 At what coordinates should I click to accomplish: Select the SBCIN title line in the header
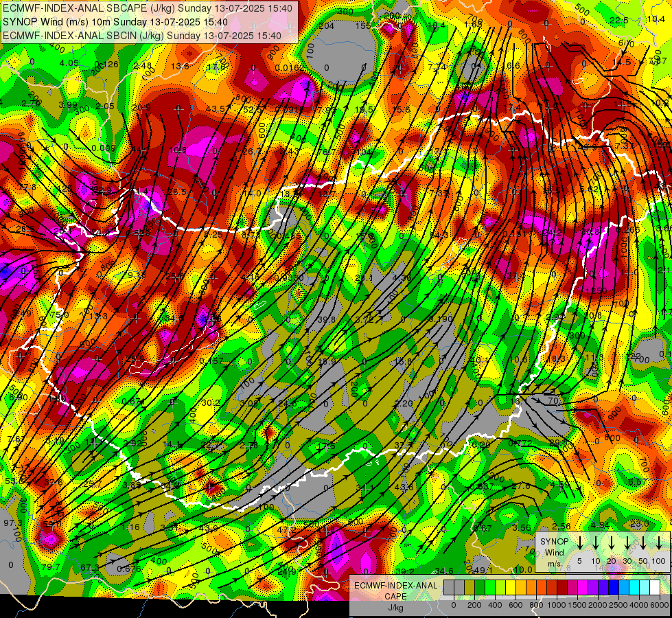[142, 36]
